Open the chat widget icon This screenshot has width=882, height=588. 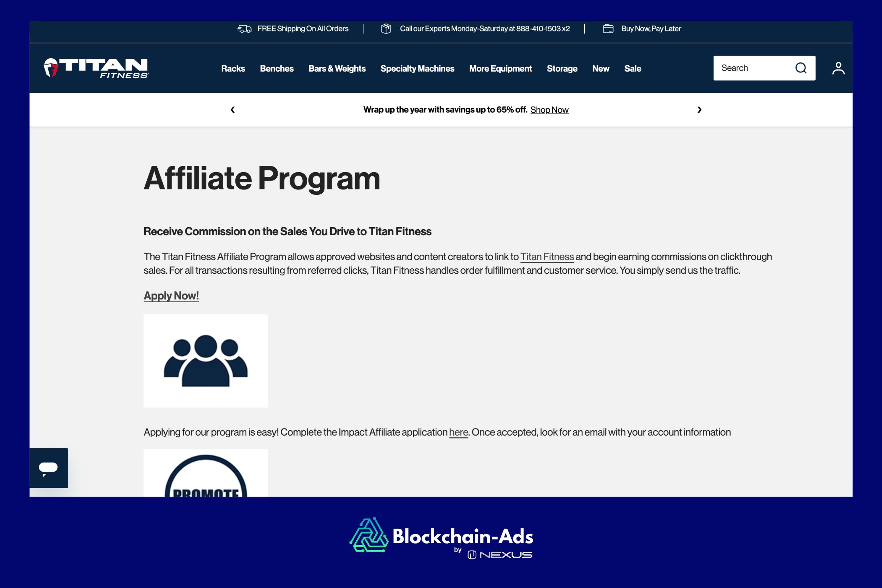pyautogui.click(x=49, y=468)
